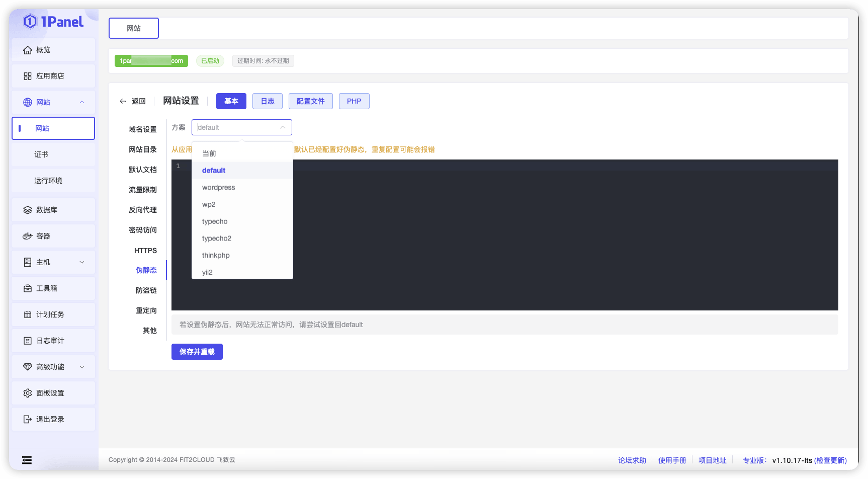Viewport: 868px width, 479px height.
Task: Select typecho from the scheme list
Action: click(215, 221)
